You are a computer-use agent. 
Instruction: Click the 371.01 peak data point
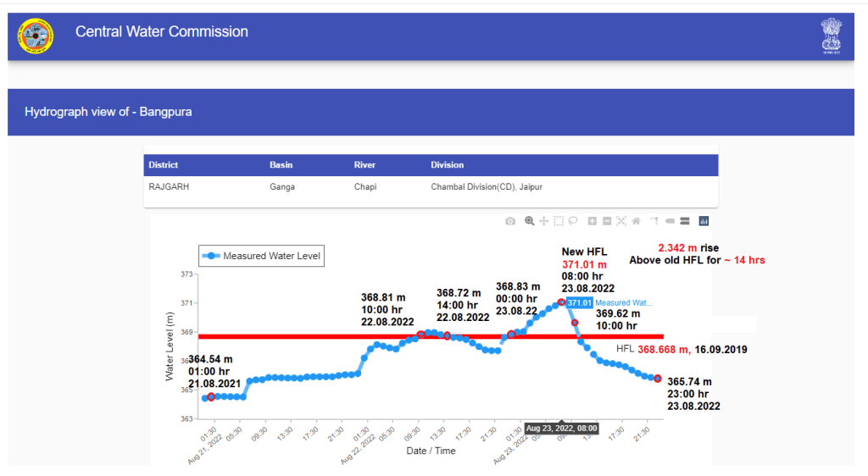pyautogui.click(x=561, y=302)
